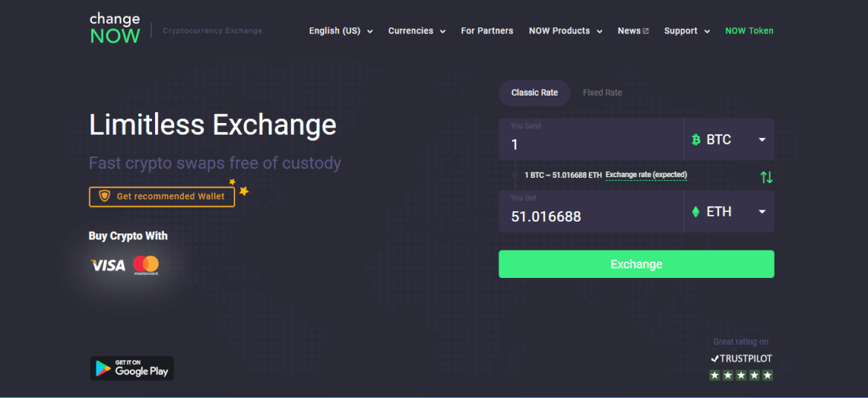Viewport: 868px width, 398px height.
Task: Open the NOW Products menu
Action: pos(565,31)
